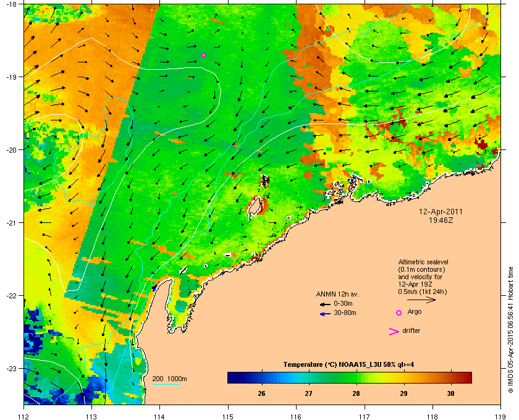Screen dimensions: 519x420
Task: Click the latitude -20 axis label
Action: (11, 150)
